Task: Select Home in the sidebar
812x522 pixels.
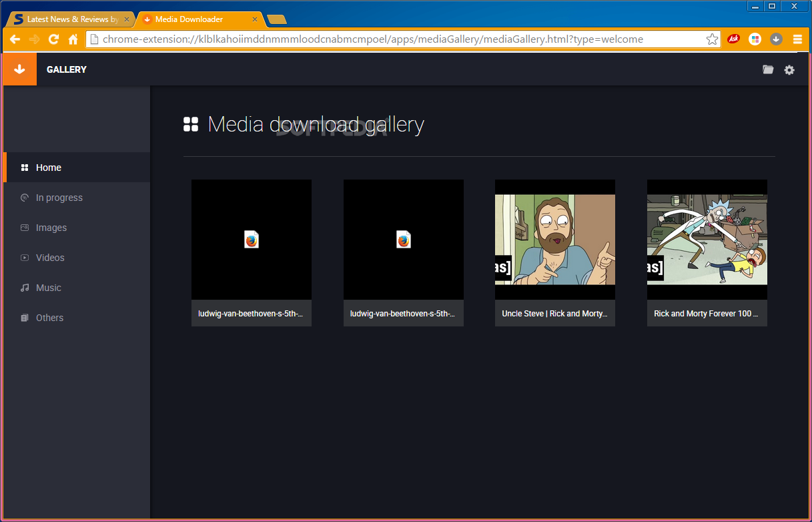Action: click(77, 168)
